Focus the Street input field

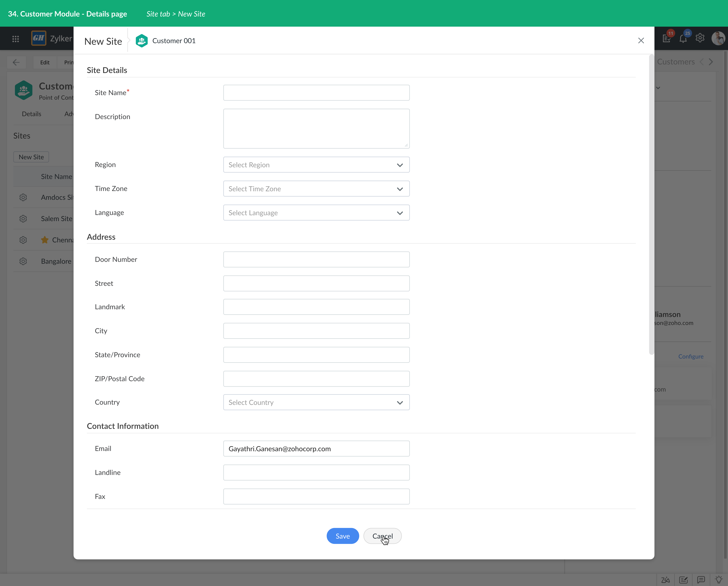tap(316, 284)
